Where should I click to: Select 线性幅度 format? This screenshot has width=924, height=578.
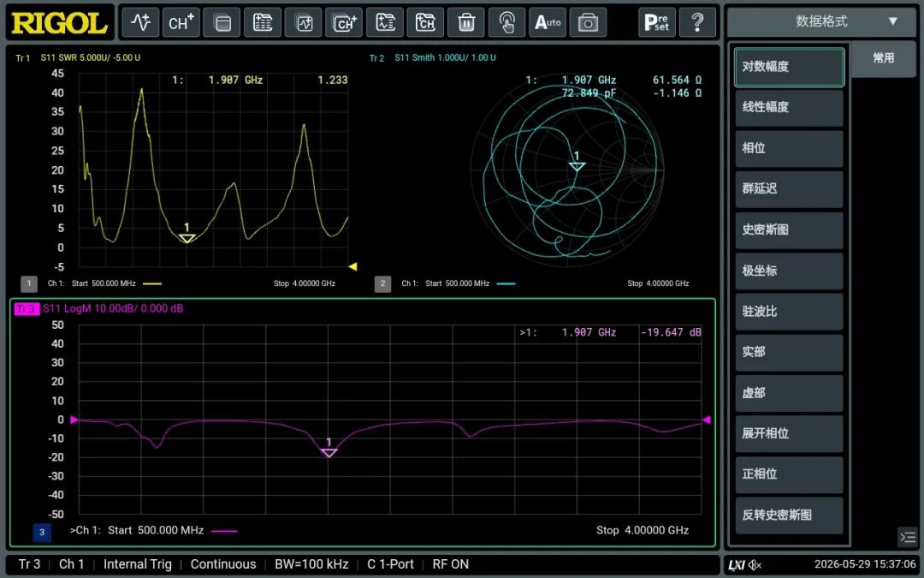tap(789, 107)
